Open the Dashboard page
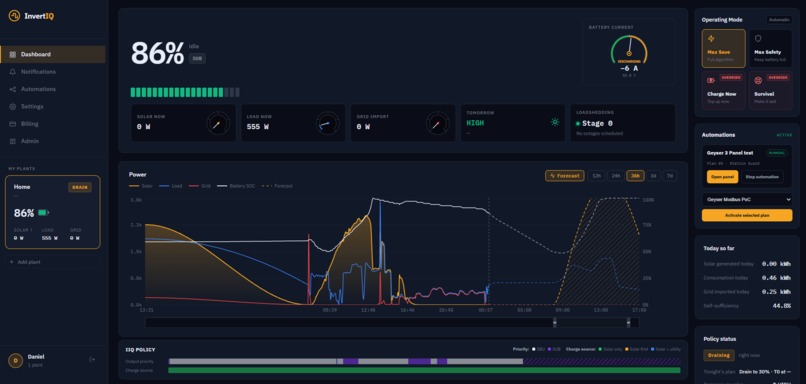This screenshot has width=806, height=384. 53,54
